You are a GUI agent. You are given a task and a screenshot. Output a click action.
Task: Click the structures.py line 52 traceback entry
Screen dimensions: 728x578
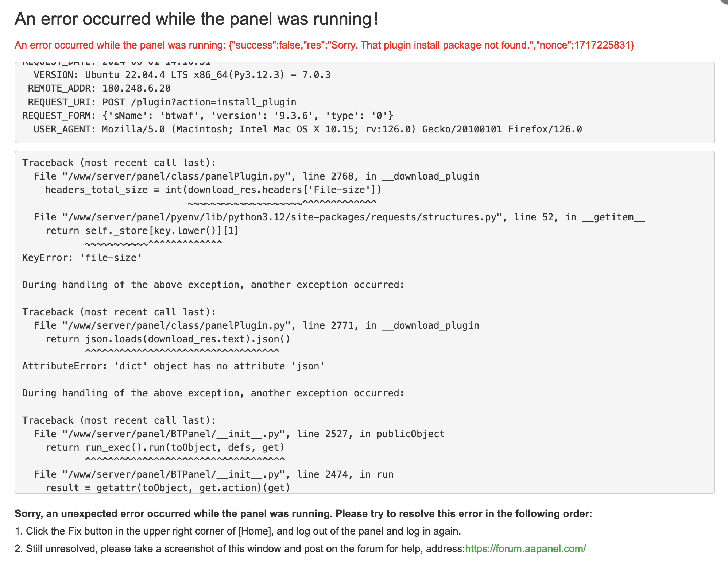[x=339, y=217]
